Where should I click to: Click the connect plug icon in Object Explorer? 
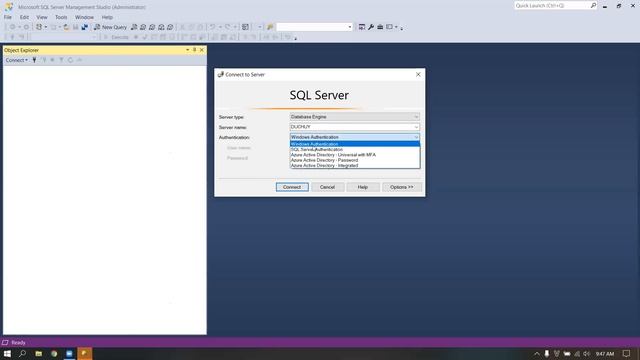pos(34,60)
